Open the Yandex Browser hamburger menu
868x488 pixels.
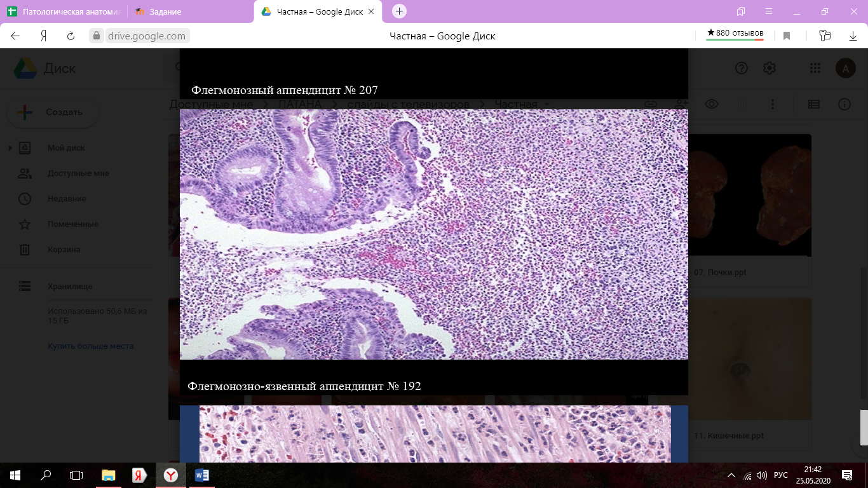769,11
